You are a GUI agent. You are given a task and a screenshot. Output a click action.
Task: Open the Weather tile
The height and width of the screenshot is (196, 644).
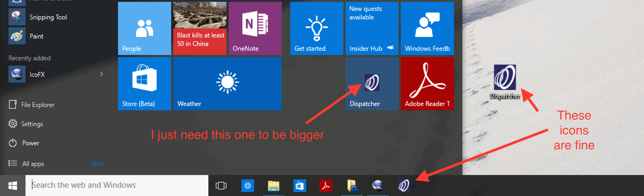pos(228,84)
